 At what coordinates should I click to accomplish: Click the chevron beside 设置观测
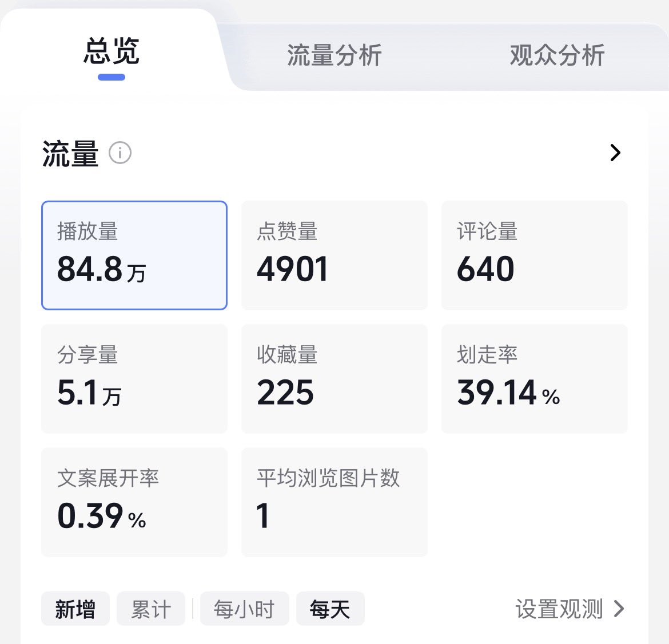pos(619,609)
